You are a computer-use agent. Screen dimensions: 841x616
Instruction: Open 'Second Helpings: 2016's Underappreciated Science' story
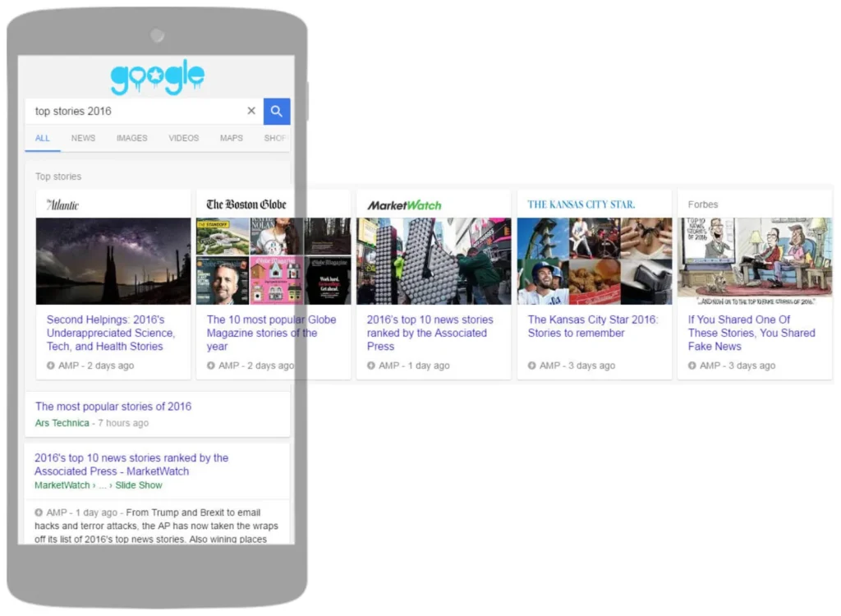(111, 333)
